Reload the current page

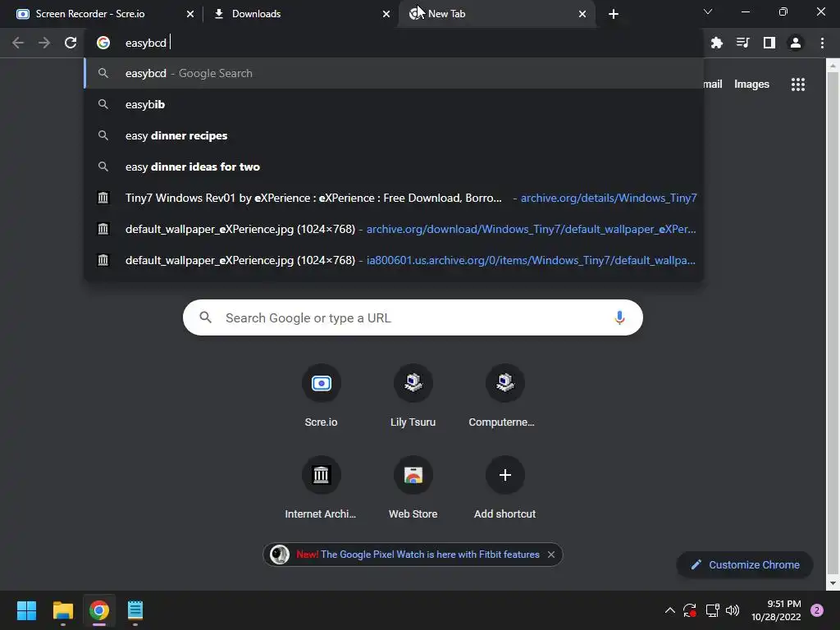[71, 43]
